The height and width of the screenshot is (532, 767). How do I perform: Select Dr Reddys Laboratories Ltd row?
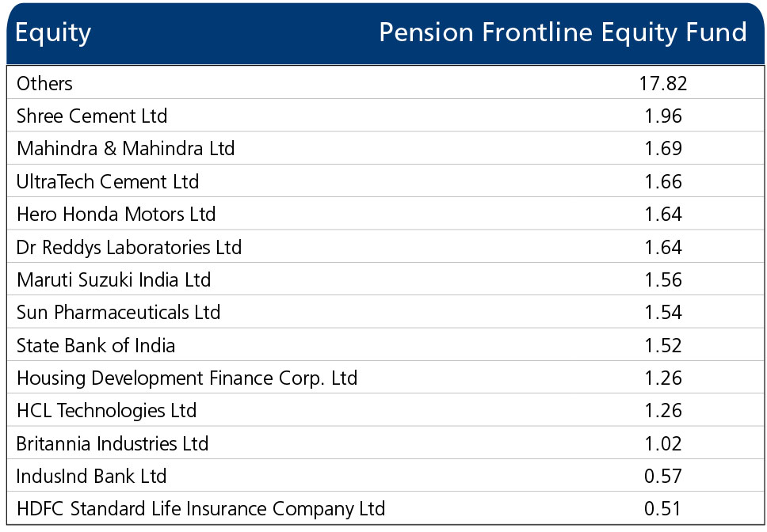[x=385, y=247]
